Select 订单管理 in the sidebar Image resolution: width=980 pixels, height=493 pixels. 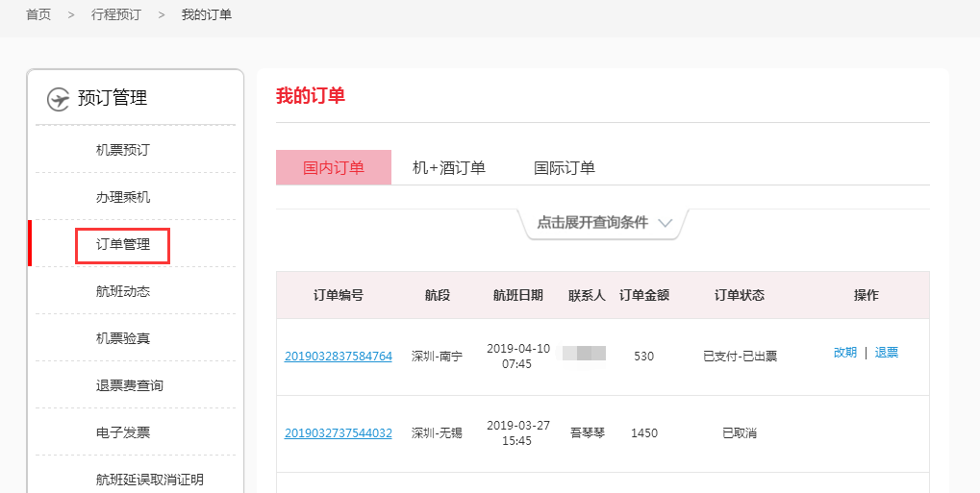(x=123, y=245)
